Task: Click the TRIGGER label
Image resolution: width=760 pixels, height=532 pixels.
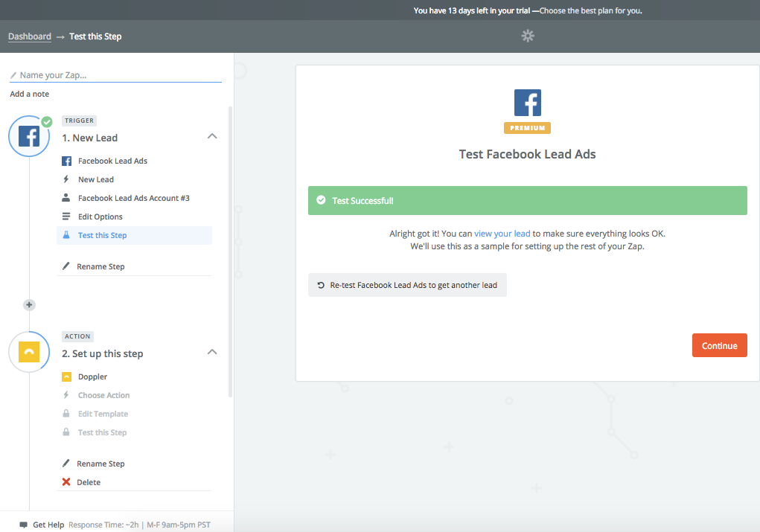Action: (x=79, y=121)
